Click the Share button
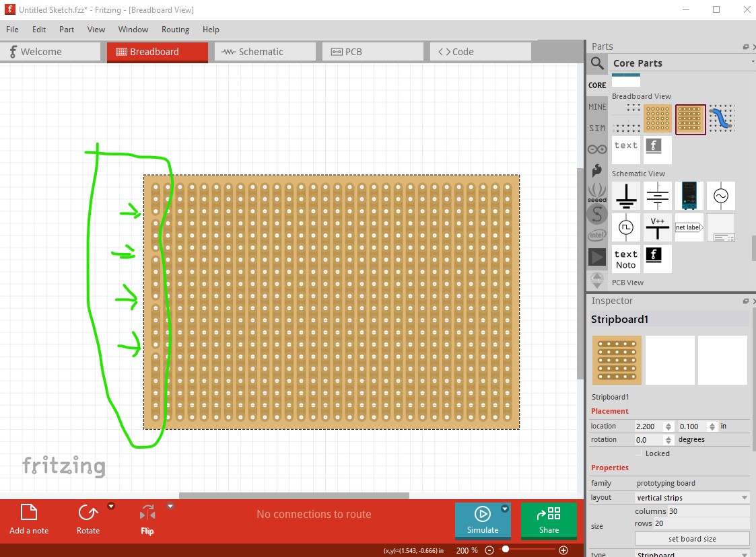 [x=549, y=521]
